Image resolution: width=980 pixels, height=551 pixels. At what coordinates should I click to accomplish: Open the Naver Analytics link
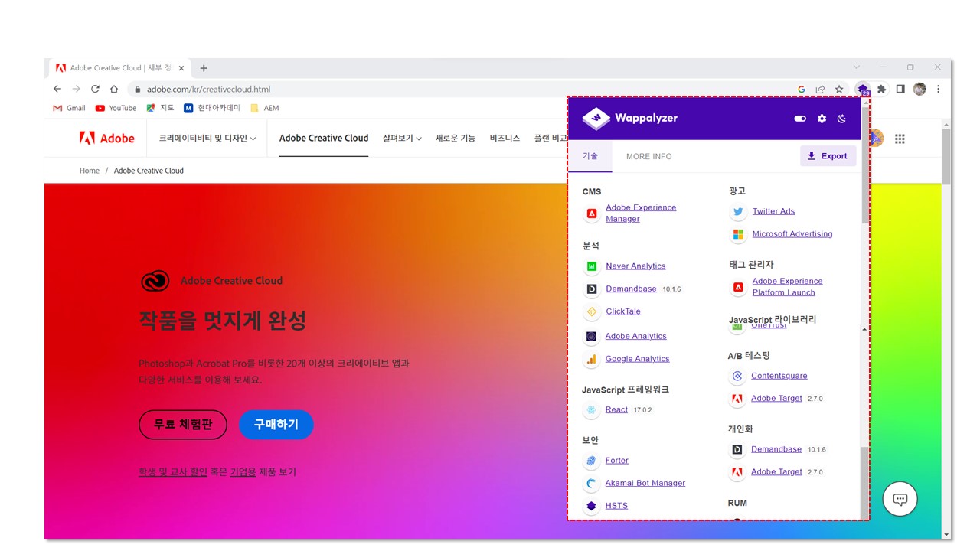click(635, 266)
